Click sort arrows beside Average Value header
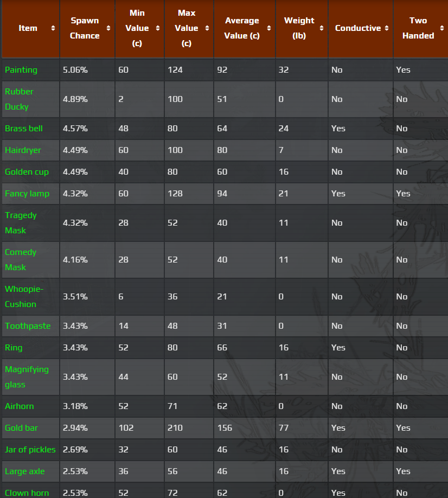 [268, 28]
